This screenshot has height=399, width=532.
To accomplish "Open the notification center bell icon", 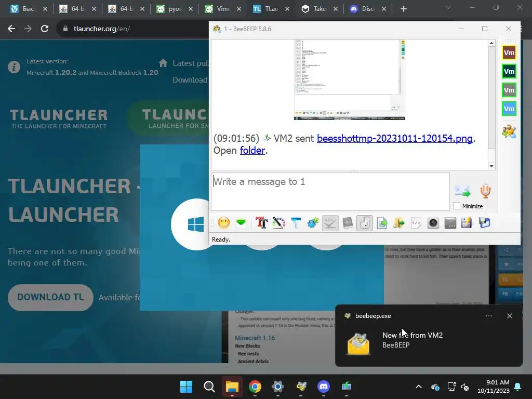I will tap(518, 387).
